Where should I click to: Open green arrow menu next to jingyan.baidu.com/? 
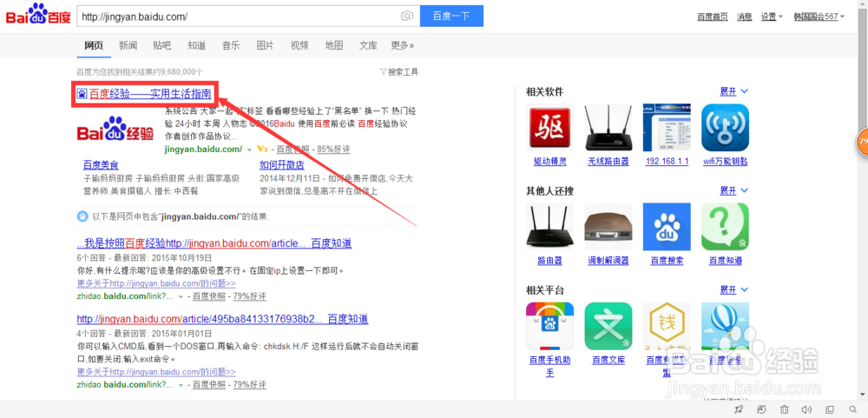tap(249, 150)
